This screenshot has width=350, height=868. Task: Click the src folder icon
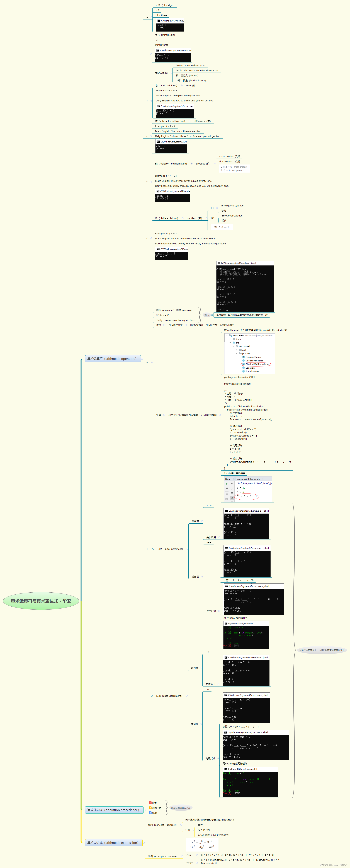pyautogui.click(x=234, y=343)
